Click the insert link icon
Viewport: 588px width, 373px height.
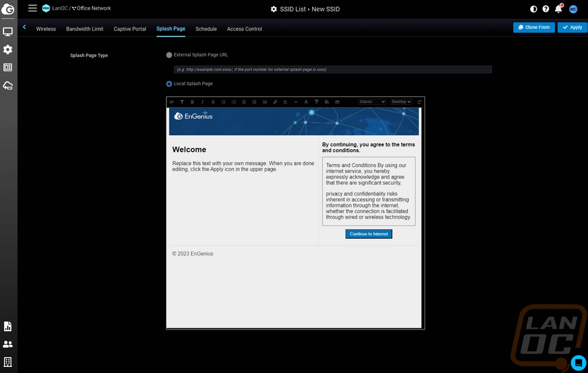click(275, 102)
